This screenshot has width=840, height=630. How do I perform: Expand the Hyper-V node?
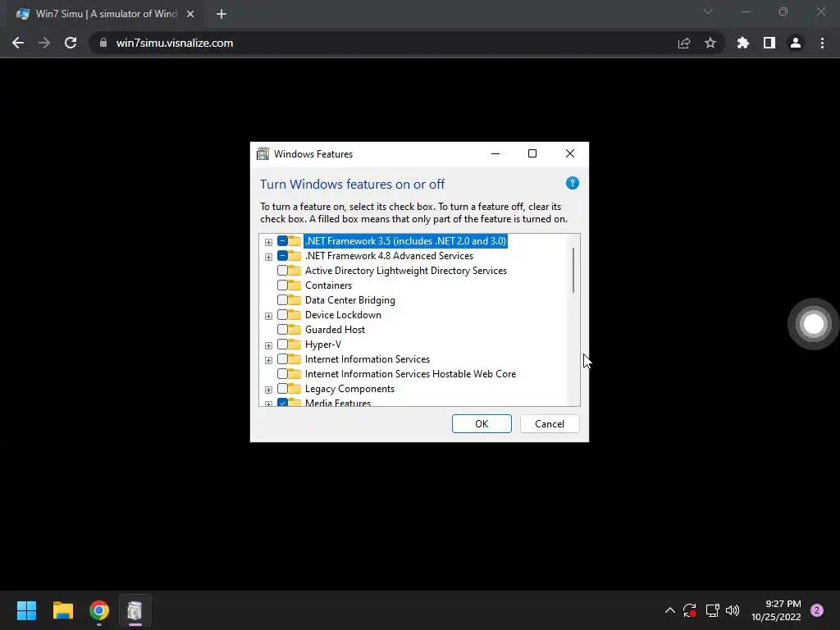click(268, 345)
